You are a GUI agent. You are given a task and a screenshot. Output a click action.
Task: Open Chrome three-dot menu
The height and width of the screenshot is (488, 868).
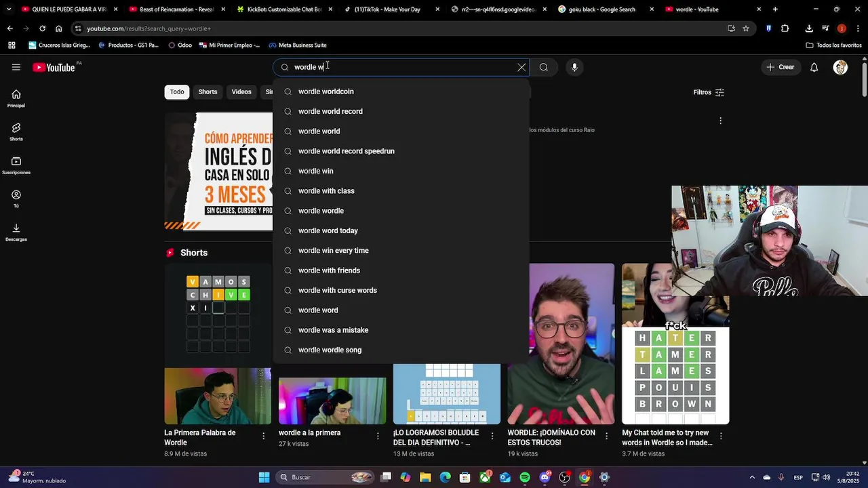[x=857, y=28]
